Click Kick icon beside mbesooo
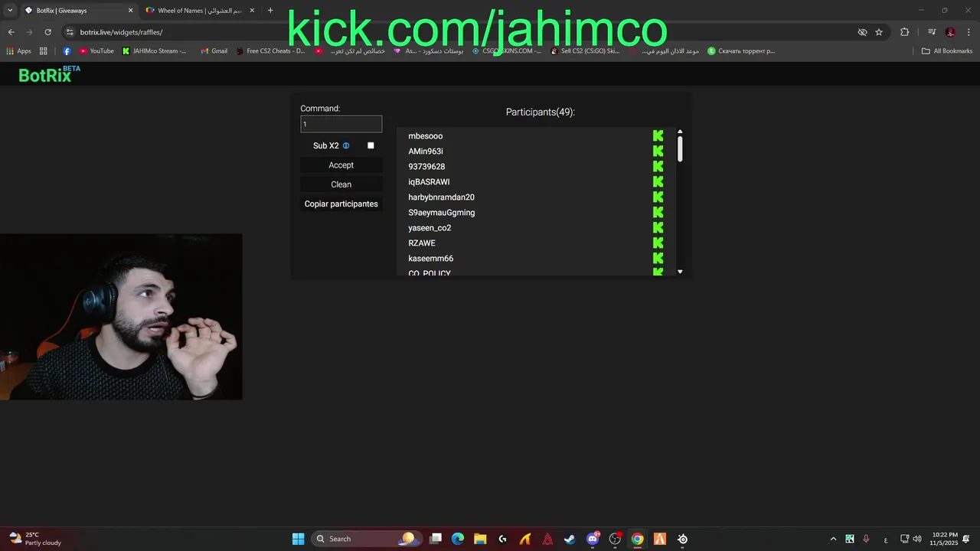 coord(658,135)
